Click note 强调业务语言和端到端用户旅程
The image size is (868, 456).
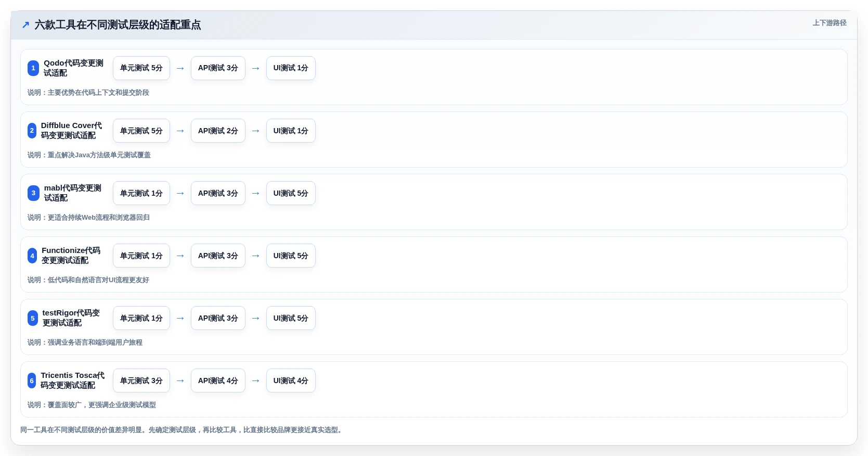pyautogui.click(x=95, y=343)
